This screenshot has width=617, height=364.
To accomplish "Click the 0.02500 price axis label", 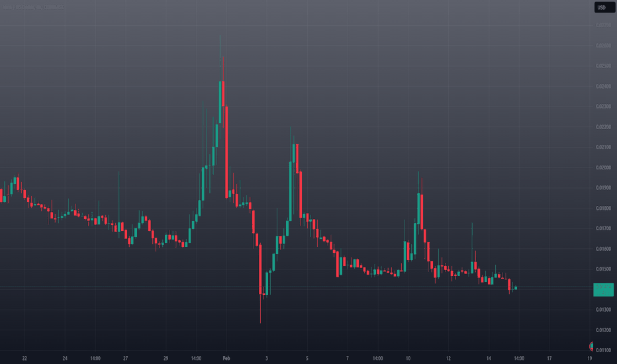I will pos(603,66).
